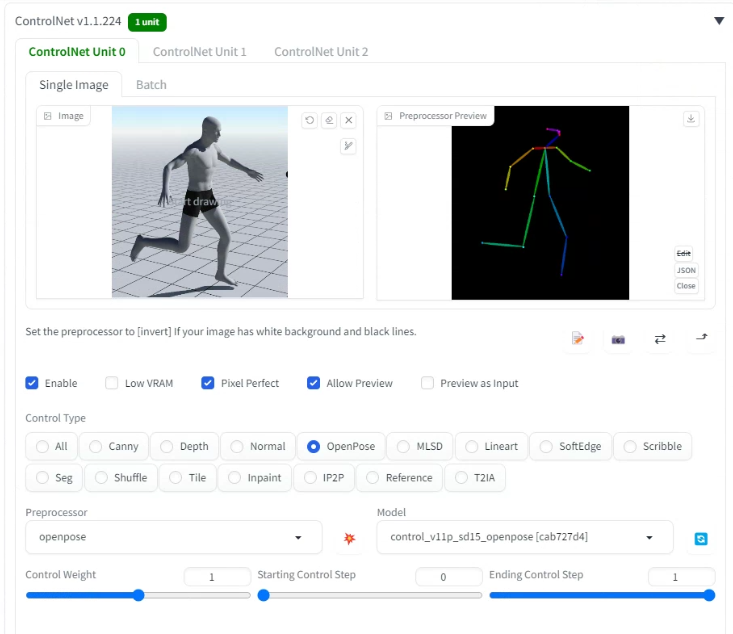Viewport: 733px width, 634px height.
Task: Select the MLSD control type
Action: [x=420, y=447]
